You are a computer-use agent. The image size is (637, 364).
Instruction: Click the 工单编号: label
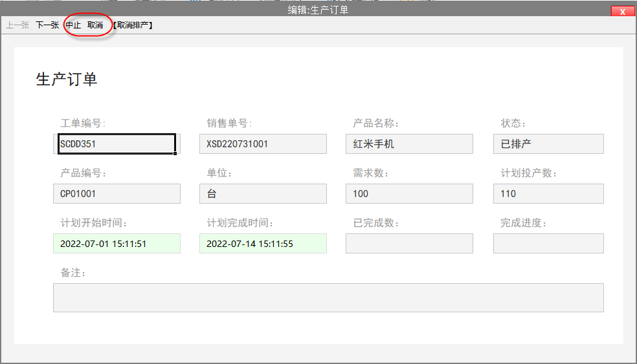click(x=83, y=123)
